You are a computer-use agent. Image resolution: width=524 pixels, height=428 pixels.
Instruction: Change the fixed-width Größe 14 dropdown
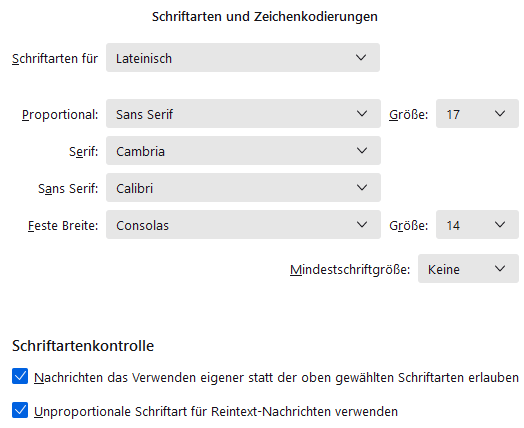[x=477, y=225]
